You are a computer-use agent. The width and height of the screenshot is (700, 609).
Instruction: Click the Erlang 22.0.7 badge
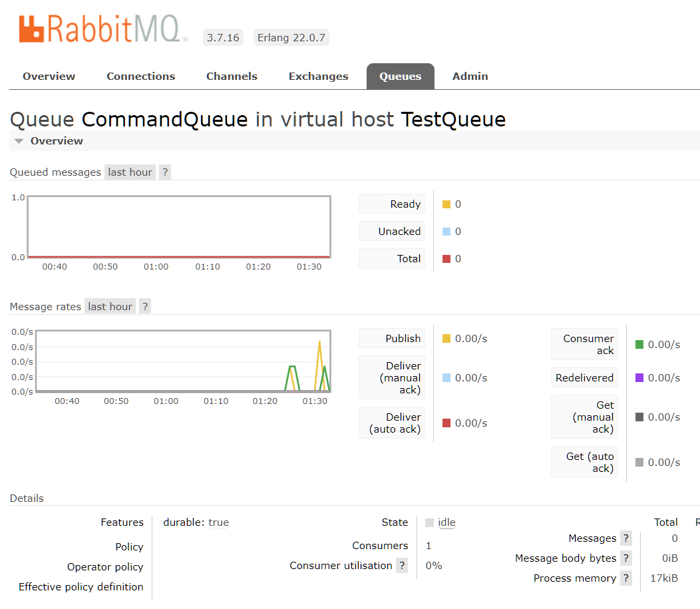[291, 37]
